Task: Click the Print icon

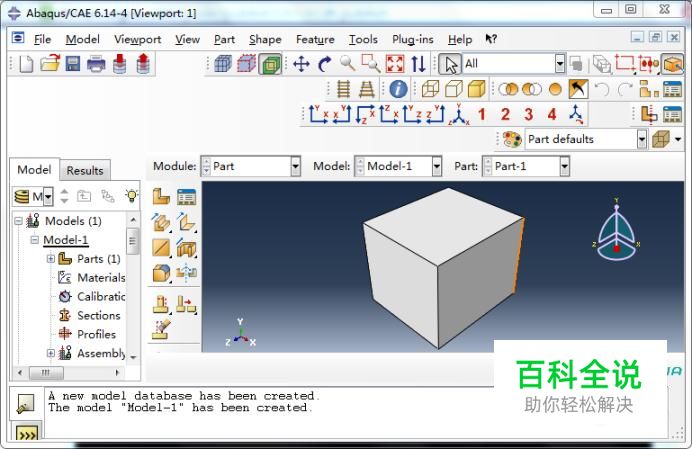Action: (x=96, y=64)
